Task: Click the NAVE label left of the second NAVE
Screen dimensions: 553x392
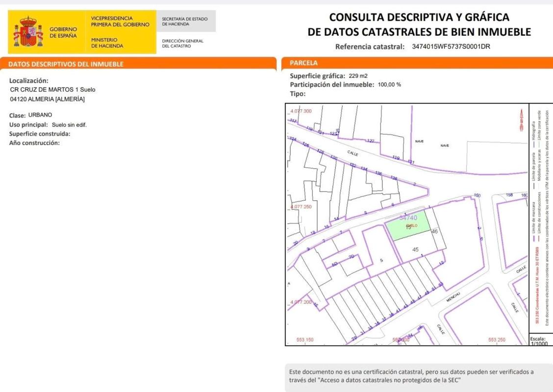Action: point(419,141)
